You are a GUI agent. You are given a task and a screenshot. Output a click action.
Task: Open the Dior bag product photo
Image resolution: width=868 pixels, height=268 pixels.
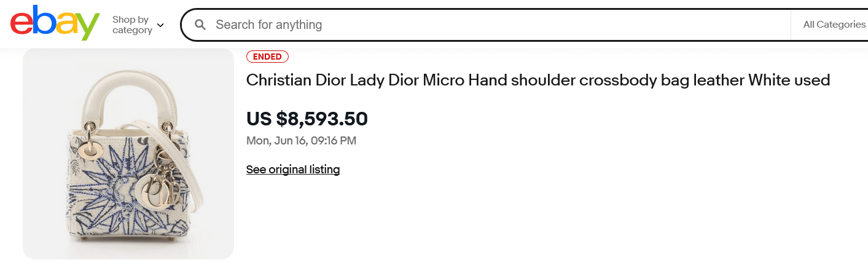click(128, 154)
